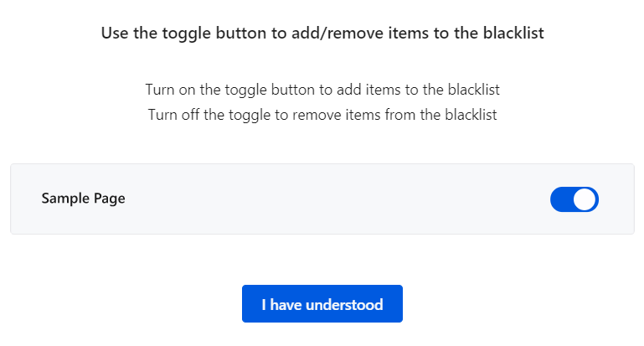Click the word 'Use' starting the heading
The width and height of the screenshot is (644, 346).
coord(113,34)
